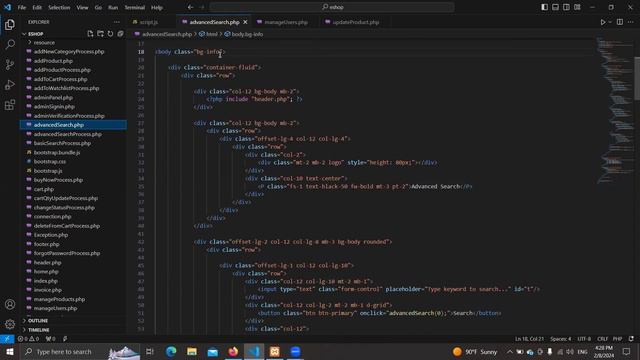The image size is (640, 360).
Task: Toggle secondary side bar visibility
Action: click(566, 7)
